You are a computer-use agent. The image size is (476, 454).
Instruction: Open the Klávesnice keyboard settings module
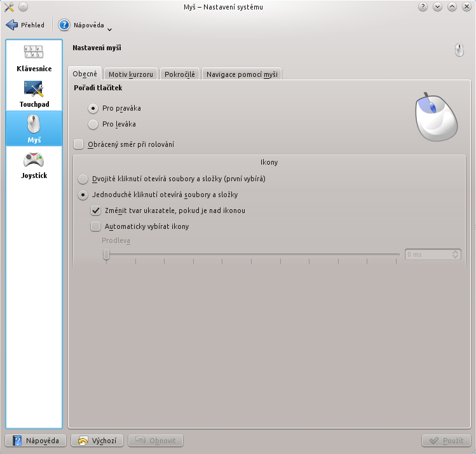pyautogui.click(x=34, y=58)
